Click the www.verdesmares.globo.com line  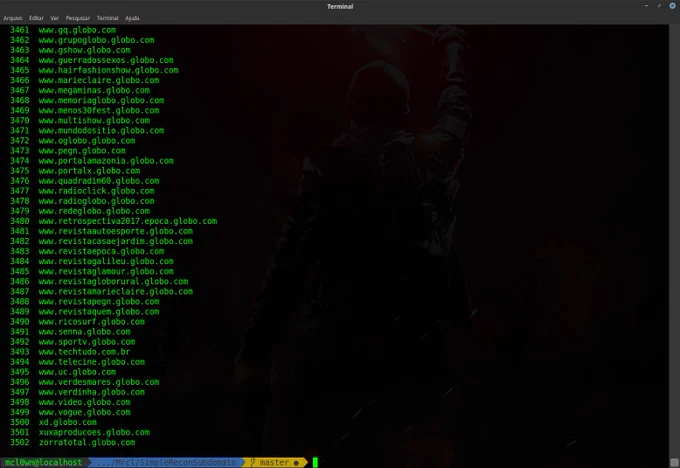pyautogui.click(x=99, y=382)
